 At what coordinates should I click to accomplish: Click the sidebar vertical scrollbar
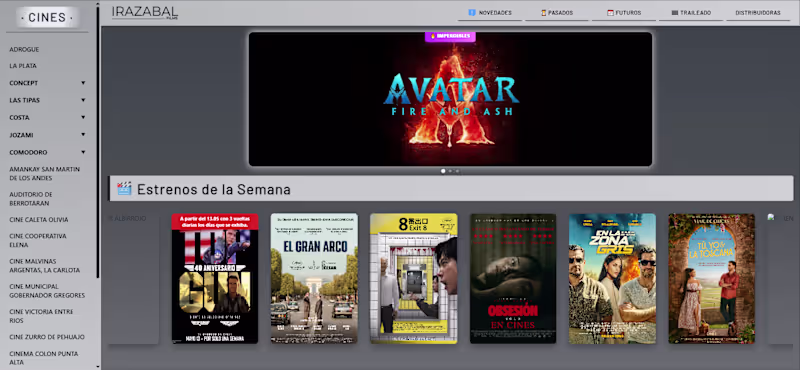pyautogui.click(x=97, y=143)
